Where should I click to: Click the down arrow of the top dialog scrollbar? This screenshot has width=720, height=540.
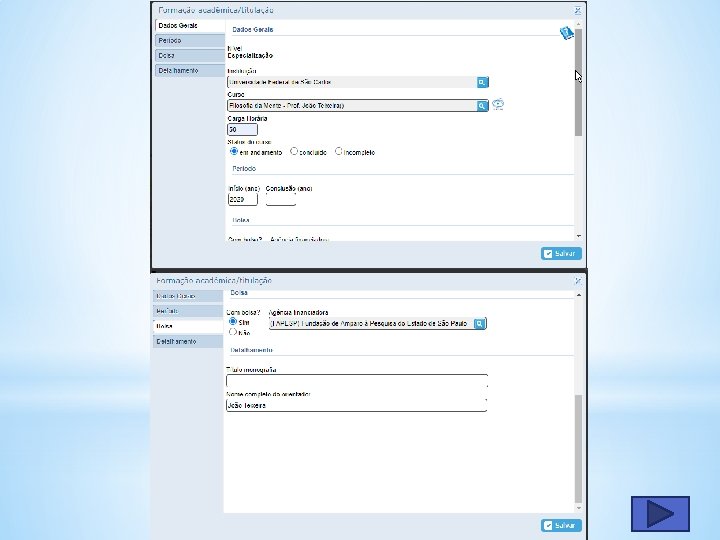click(x=579, y=236)
